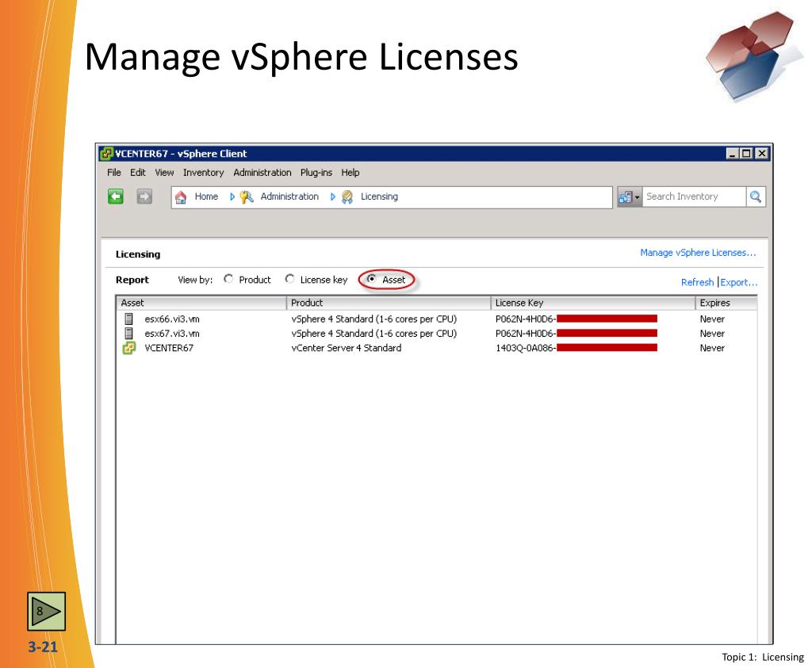This screenshot has height=668, width=812.
Task: Click the Manage vSphere Licenses link
Action: pyautogui.click(x=698, y=253)
